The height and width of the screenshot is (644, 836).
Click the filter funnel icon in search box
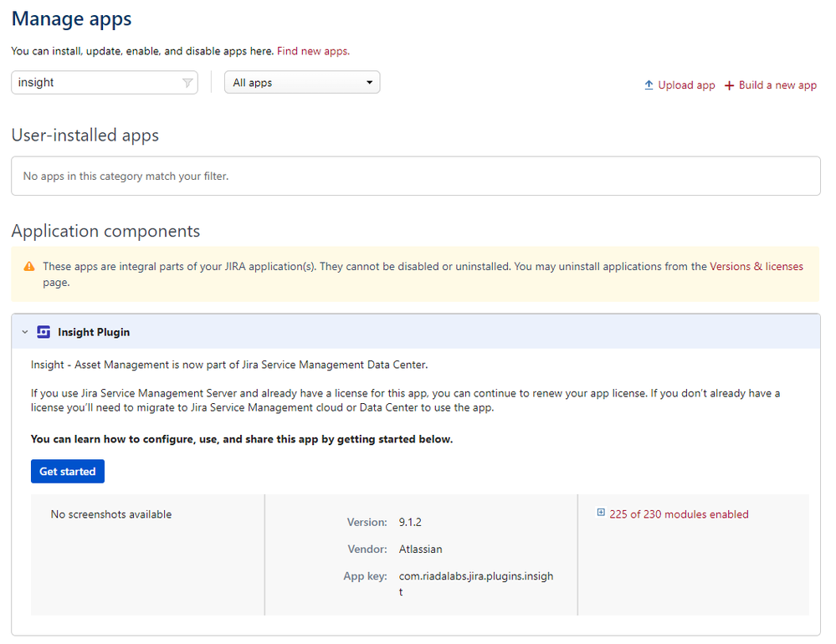pos(187,83)
